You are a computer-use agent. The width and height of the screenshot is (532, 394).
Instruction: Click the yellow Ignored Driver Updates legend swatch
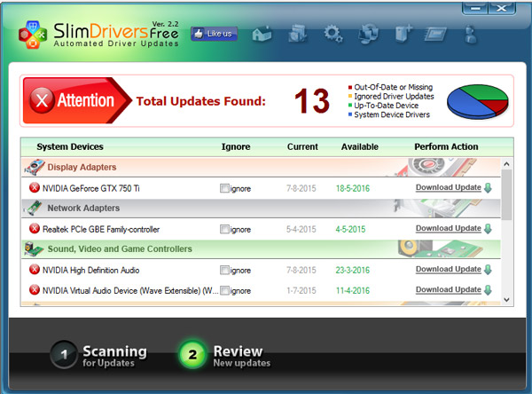click(350, 97)
